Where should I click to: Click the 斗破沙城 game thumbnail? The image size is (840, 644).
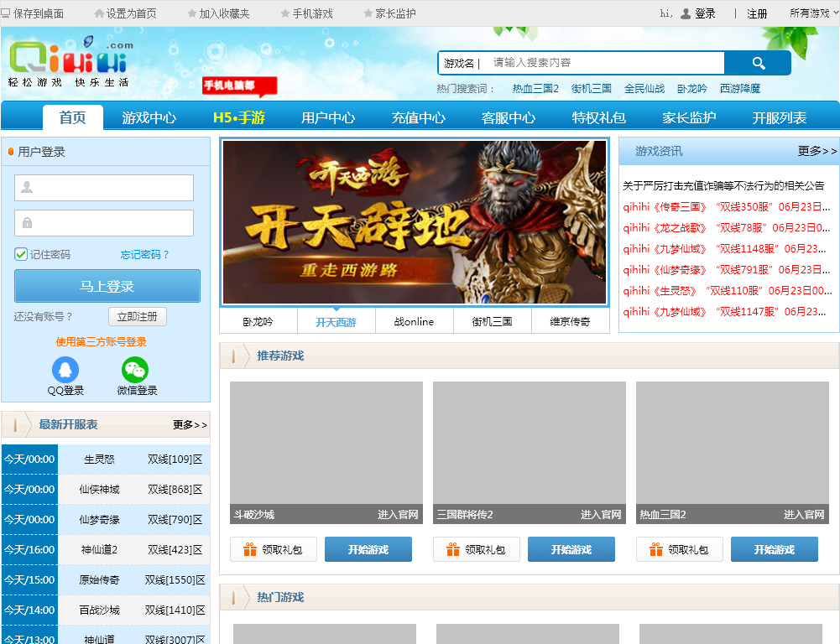[326, 452]
